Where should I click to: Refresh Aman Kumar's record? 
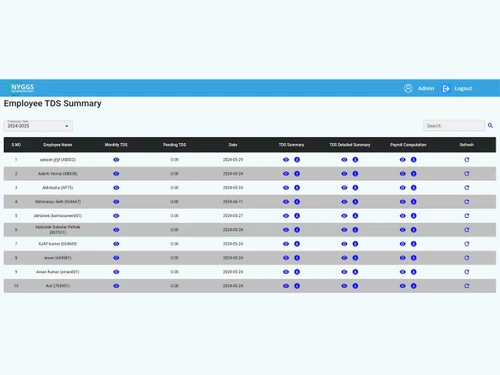[x=467, y=272]
